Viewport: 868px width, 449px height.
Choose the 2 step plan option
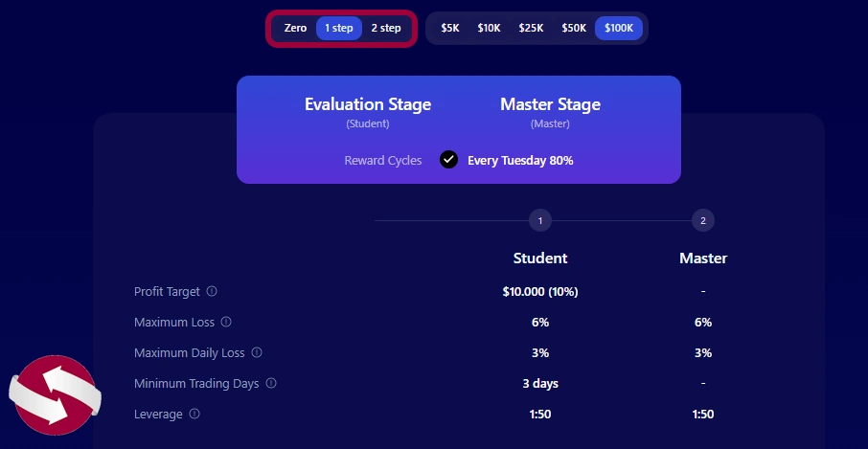(x=386, y=28)
